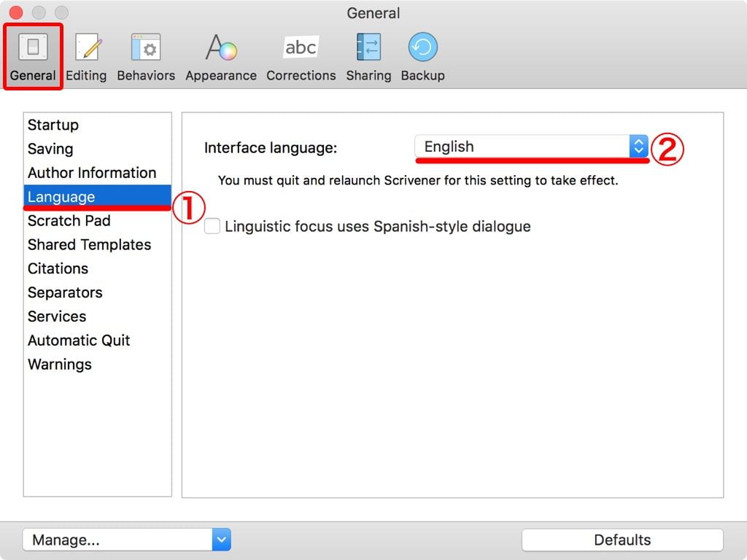Open the Behaviors preferences pane
Image resolution: width=747 pixels, height=560 pixels.
tap(146, 57)
